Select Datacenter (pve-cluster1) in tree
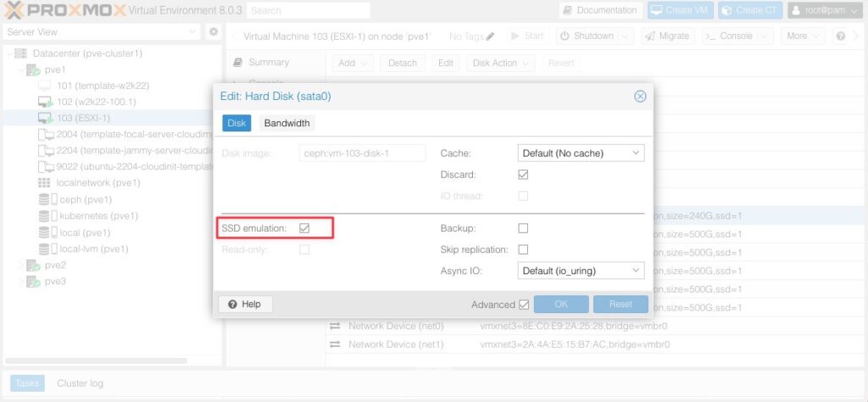Viewport: 868px width, 402px height. [87, 53]
